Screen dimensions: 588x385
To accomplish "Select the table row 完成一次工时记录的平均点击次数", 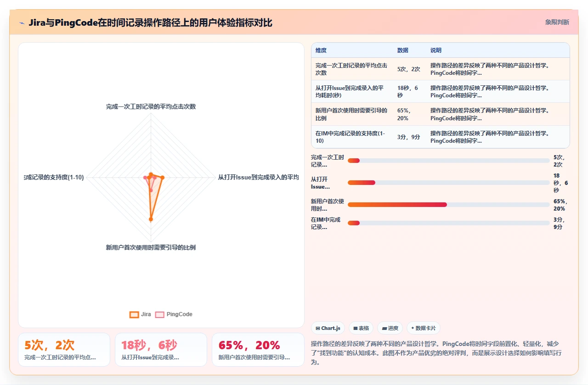I will 440,69.
